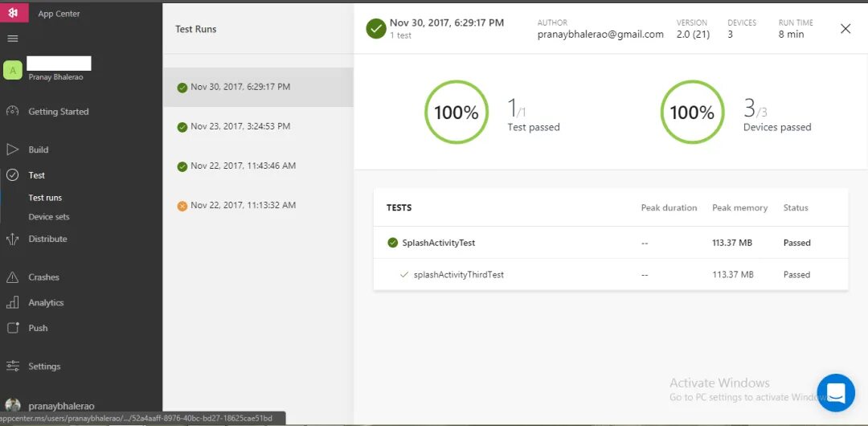
Task: Click devices count value 3
Action: point(730,35)
